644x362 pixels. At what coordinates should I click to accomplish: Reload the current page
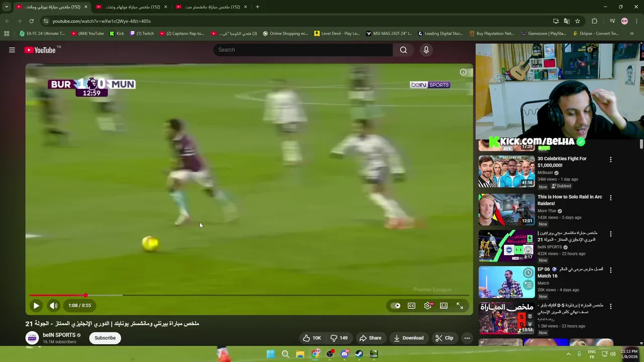[31, 21]
